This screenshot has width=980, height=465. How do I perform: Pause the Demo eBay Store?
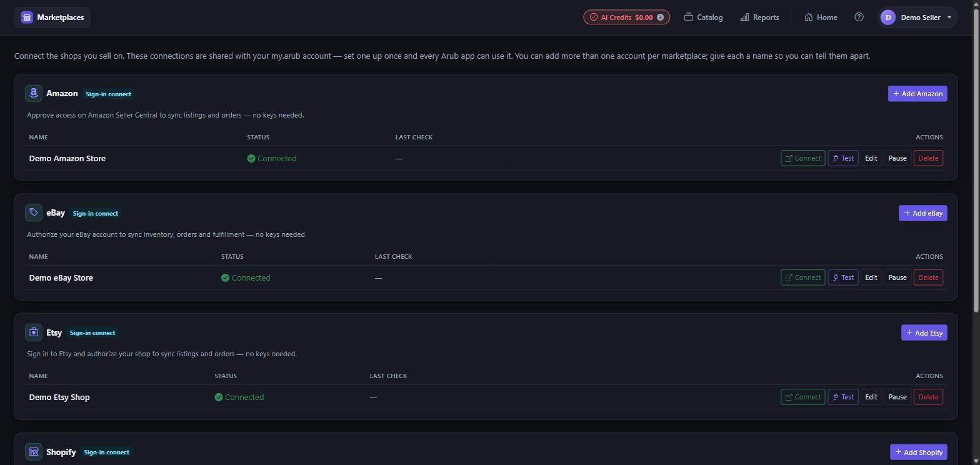[x=897, y=277]
